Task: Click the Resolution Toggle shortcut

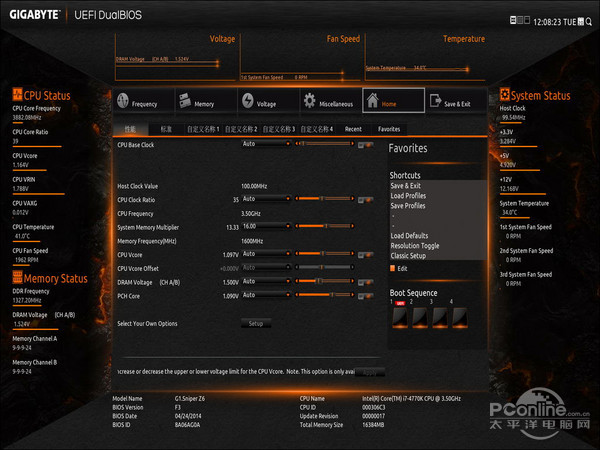Action: 415,246
